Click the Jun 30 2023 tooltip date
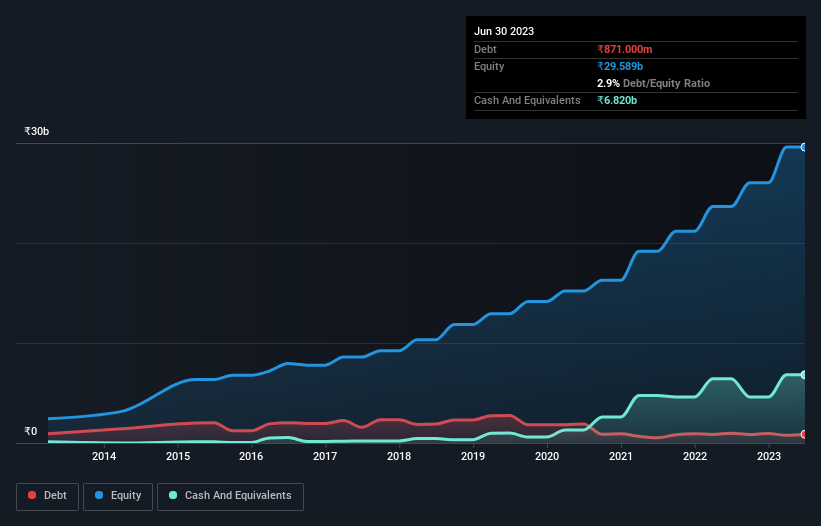Viewport: 821px width, 526px height. (504, 31)
